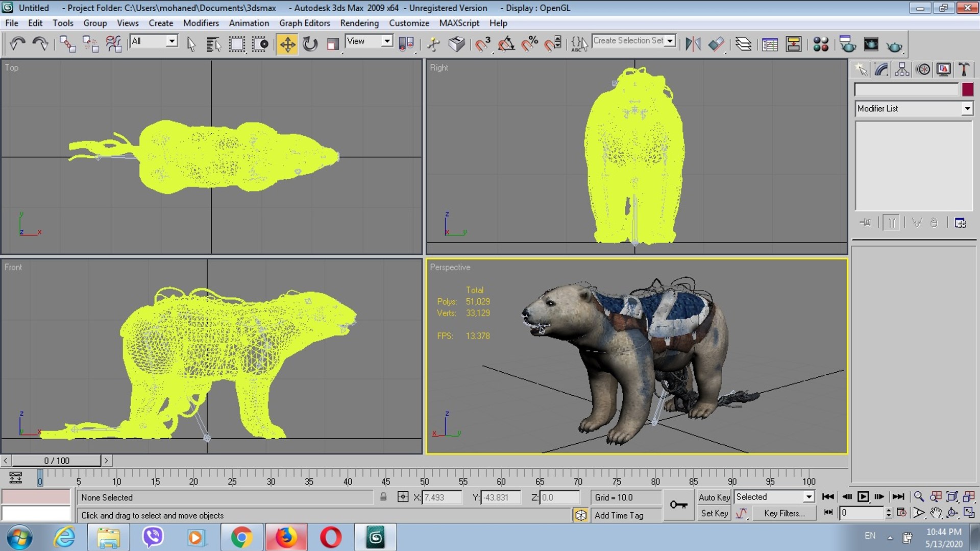Open Select by Name list tool

click(213, 44)
